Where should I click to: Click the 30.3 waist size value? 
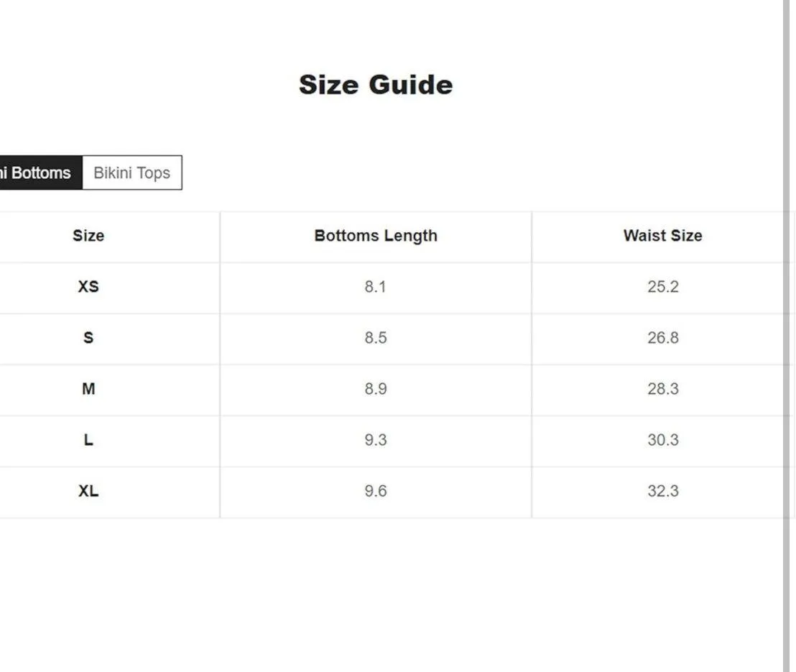tap(662, 440)
